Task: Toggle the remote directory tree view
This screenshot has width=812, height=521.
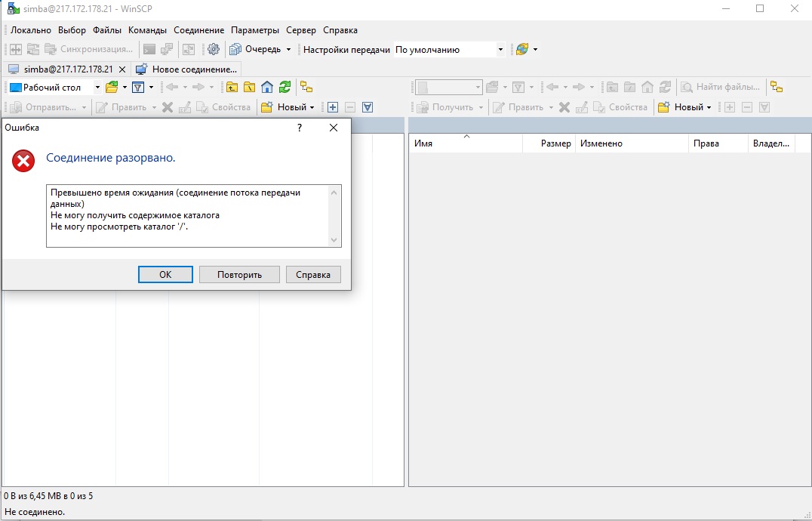Action: pos(776,88)
